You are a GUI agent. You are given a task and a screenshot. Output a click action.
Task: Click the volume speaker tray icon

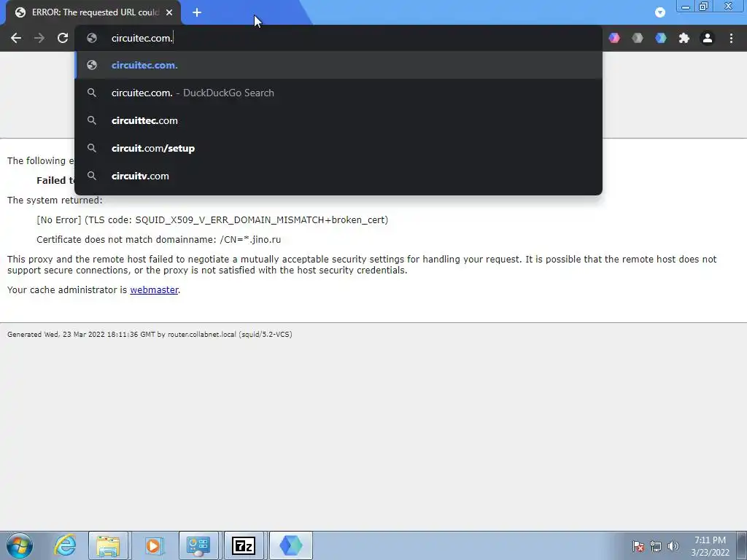[x=673, y=546]
